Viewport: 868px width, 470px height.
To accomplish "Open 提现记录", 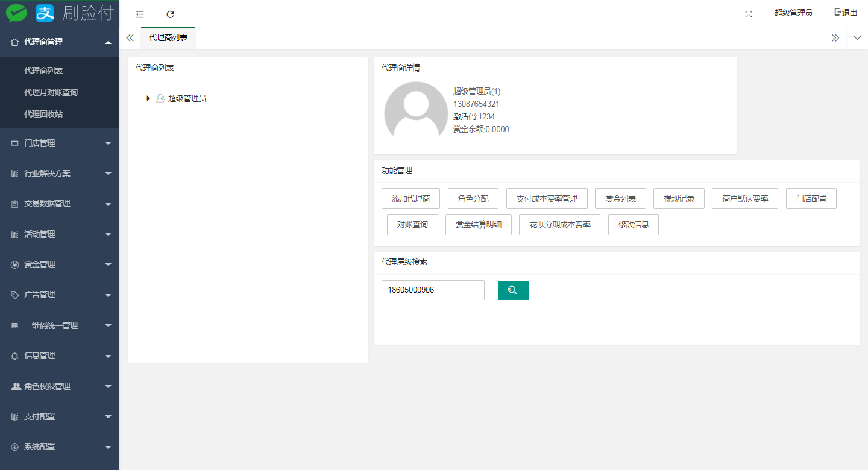I will (x=679, y=198).
